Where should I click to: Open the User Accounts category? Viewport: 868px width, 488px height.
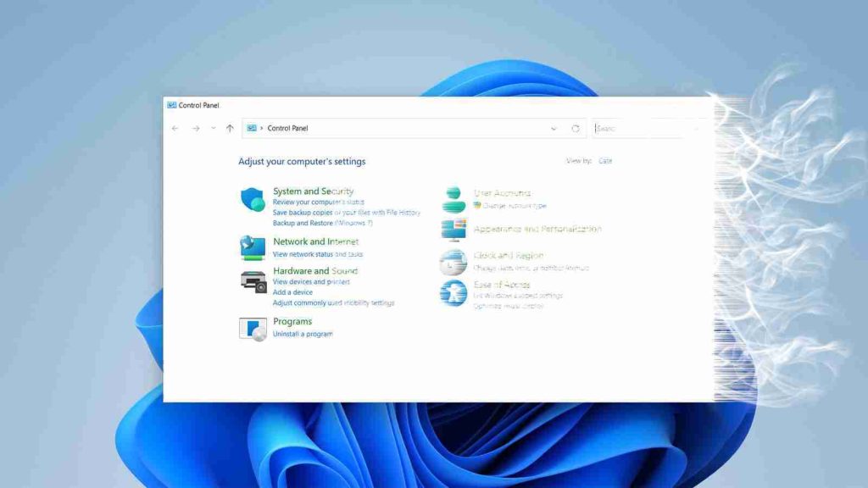pos(502,193)
